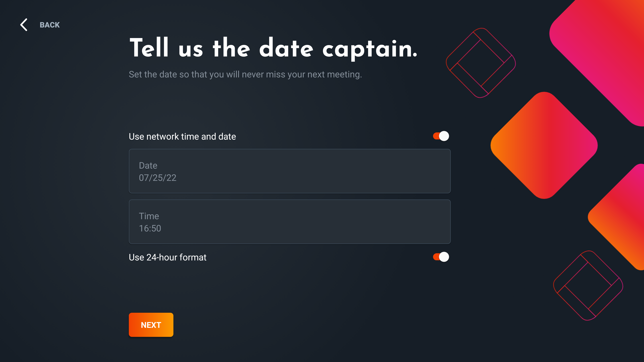Click the solid orange-pink gradient diamond in the middle
644x362 pixels.
(544, 145)
